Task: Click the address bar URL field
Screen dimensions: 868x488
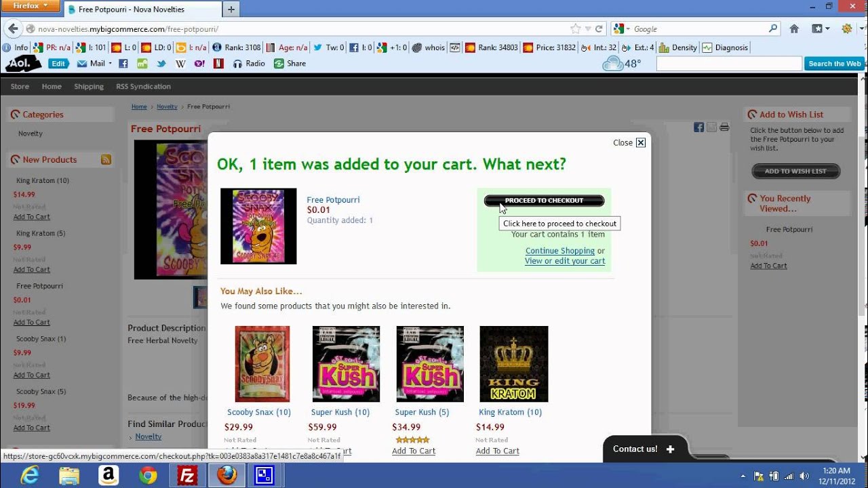Action: tap(302, 29)
